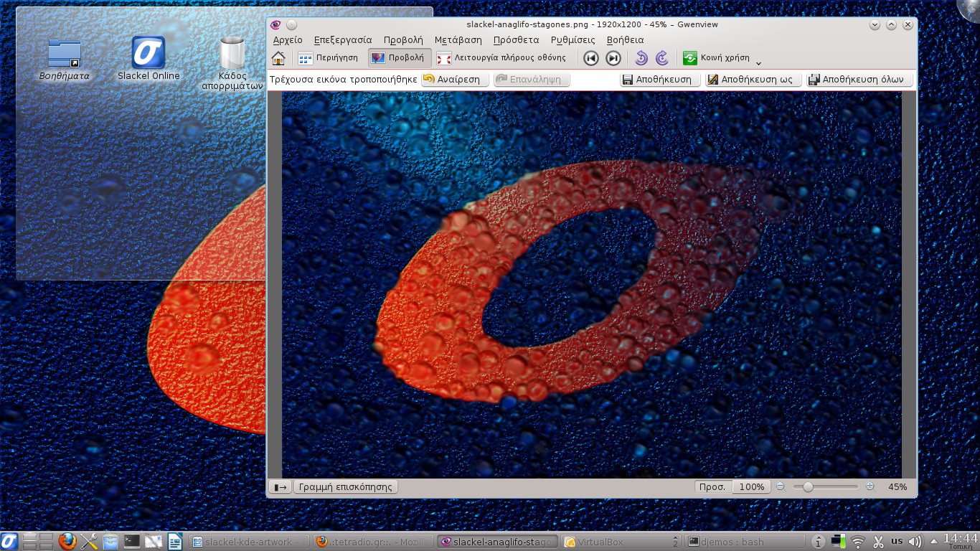The width and height of the screenshot is (980, 551).
Task: Click the zoom slider handle
Action: coord(808,486)
